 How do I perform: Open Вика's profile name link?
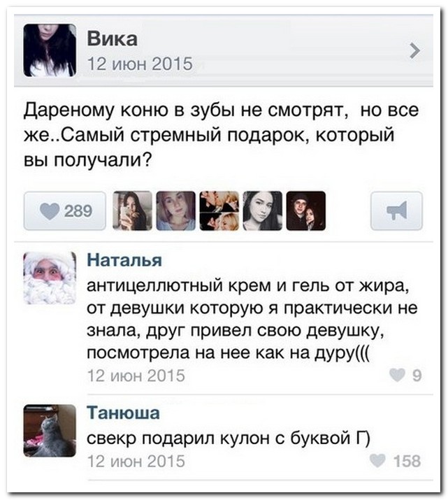[x=112, y=39]
